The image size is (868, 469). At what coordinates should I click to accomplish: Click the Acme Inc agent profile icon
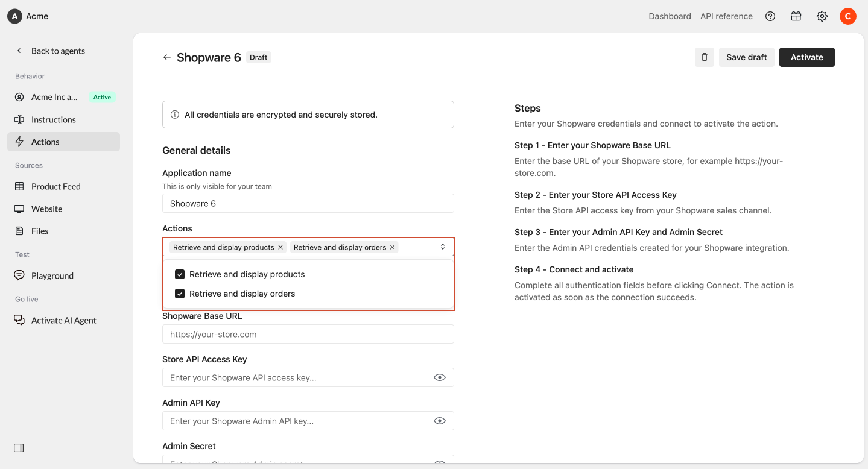point(19,97)
